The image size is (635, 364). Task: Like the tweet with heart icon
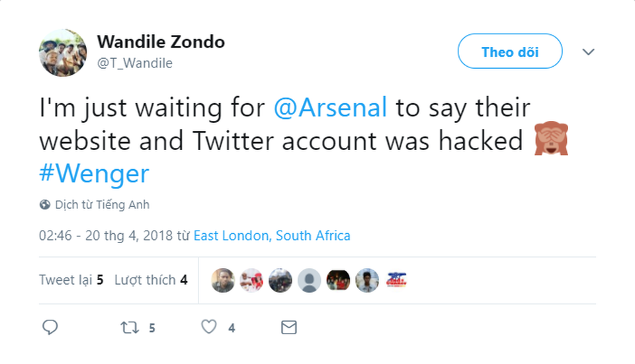(x=209, y=327)
